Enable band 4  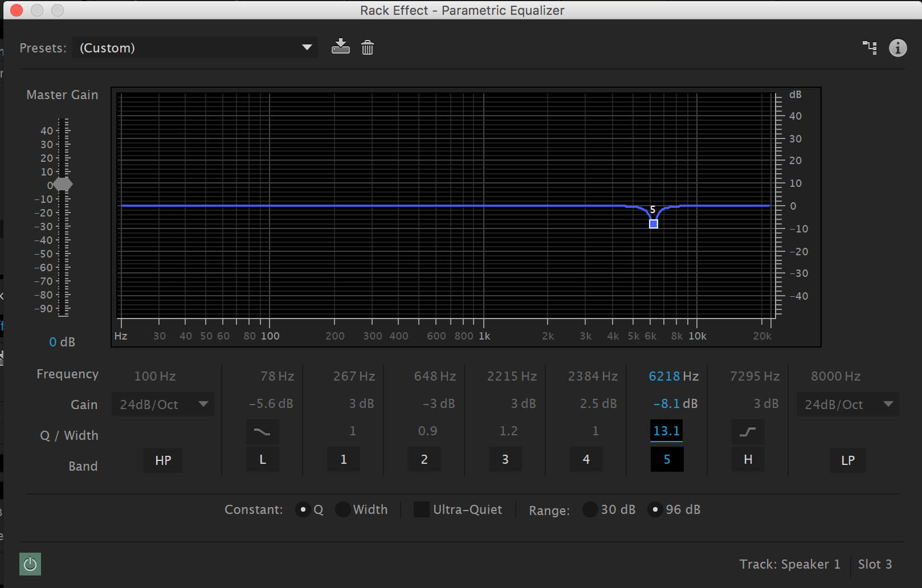point(586,459)
